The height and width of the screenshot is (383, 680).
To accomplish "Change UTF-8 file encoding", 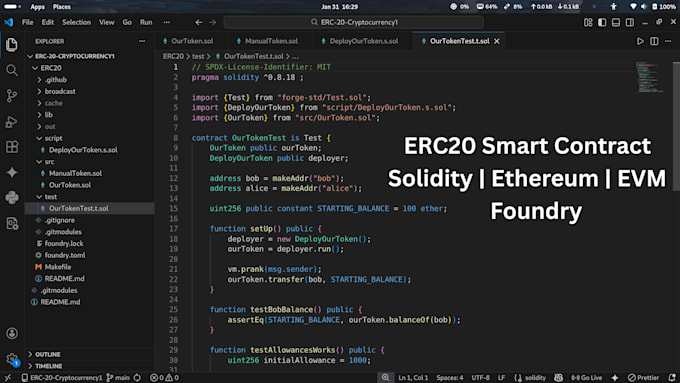I will coord(481,378).
